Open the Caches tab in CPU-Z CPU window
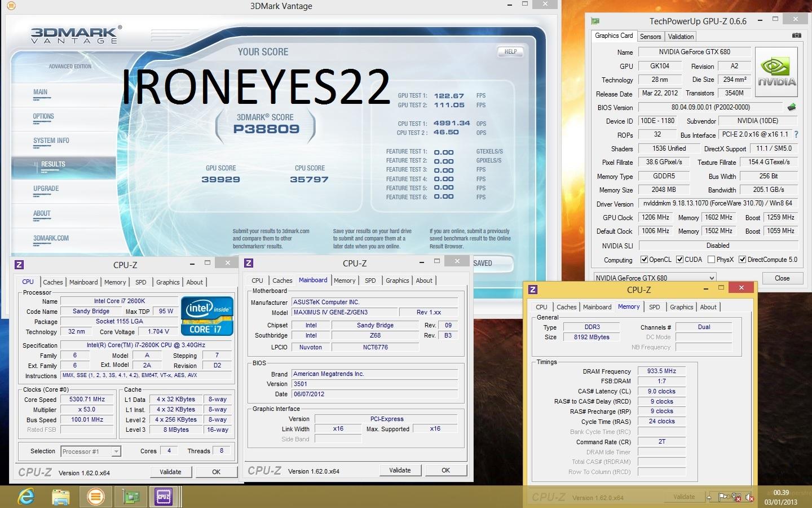812x508 pixels. [53, 282]
